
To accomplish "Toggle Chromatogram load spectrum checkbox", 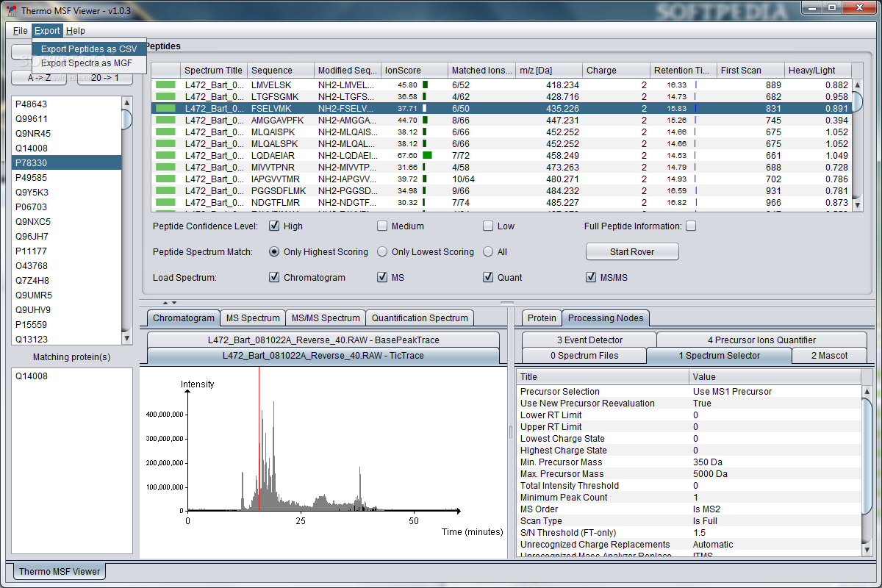I will point(274,278).
